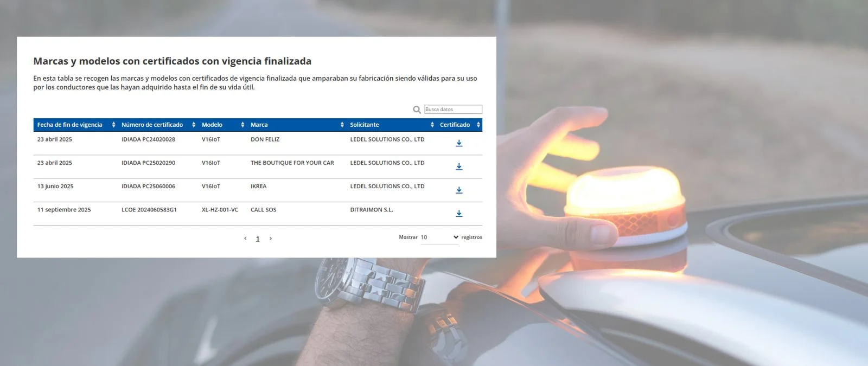This screenshot has height=366, width=868.
Task: Sort table by Modelo column
Action: tap(222, 125)
